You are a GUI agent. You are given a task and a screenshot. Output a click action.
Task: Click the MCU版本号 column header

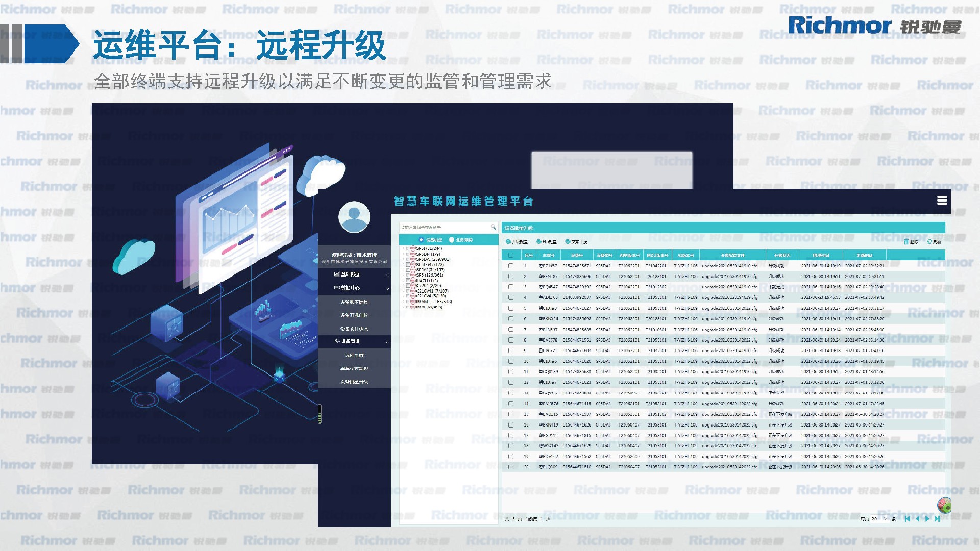657,255
